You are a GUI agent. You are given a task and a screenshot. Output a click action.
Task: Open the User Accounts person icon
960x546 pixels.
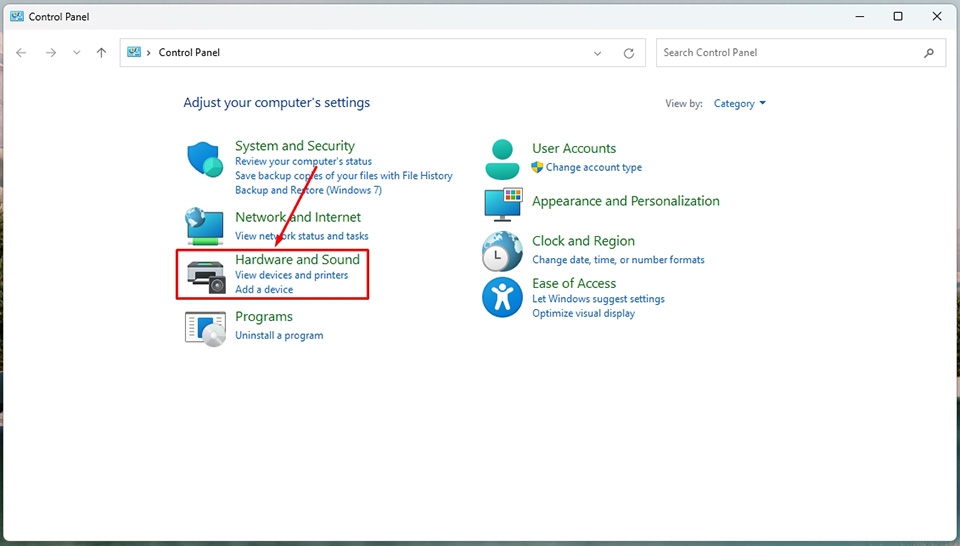pos(502,159)
